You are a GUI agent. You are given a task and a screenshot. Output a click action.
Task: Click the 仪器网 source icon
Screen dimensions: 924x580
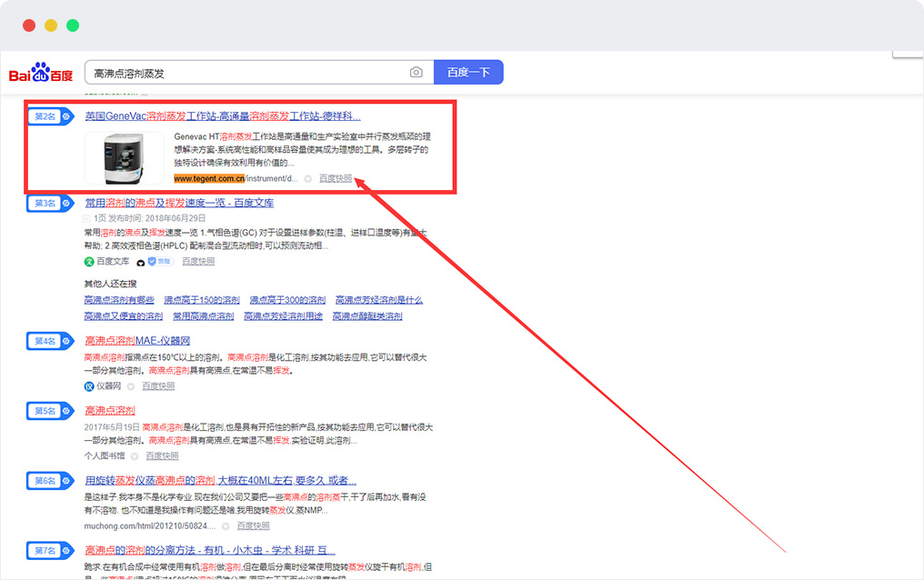[89, 386]
